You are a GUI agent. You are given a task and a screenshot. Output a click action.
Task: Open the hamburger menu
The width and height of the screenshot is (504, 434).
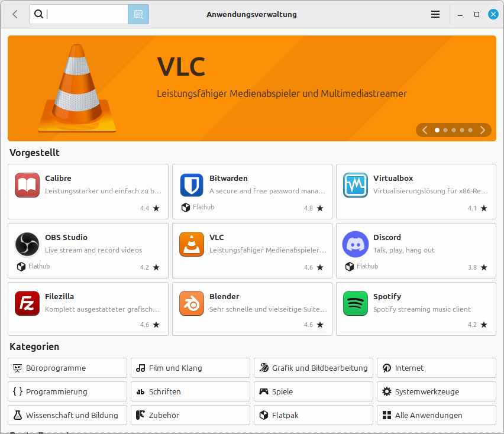click(x=435, y=14)
